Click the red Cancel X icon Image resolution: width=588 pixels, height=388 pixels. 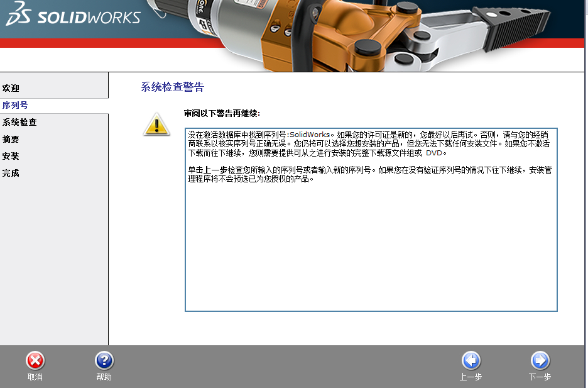[35, 360]
